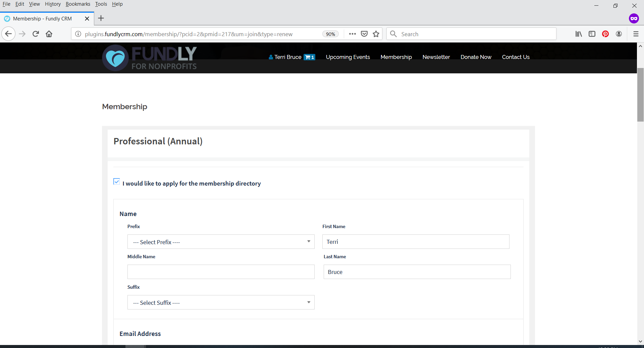This screenshot has width=644, height=348.
Task: Open the Edit menu
Action: coord(20,4)
